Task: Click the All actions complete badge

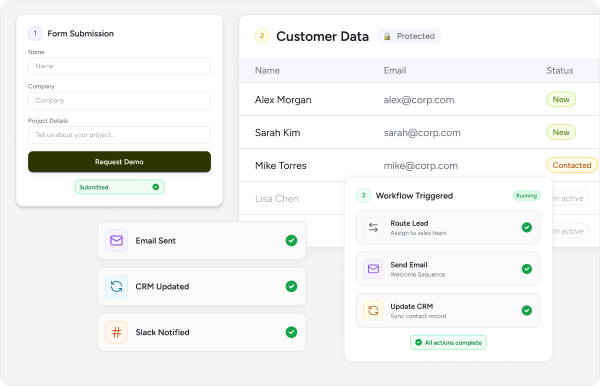Action: point(448,343)
